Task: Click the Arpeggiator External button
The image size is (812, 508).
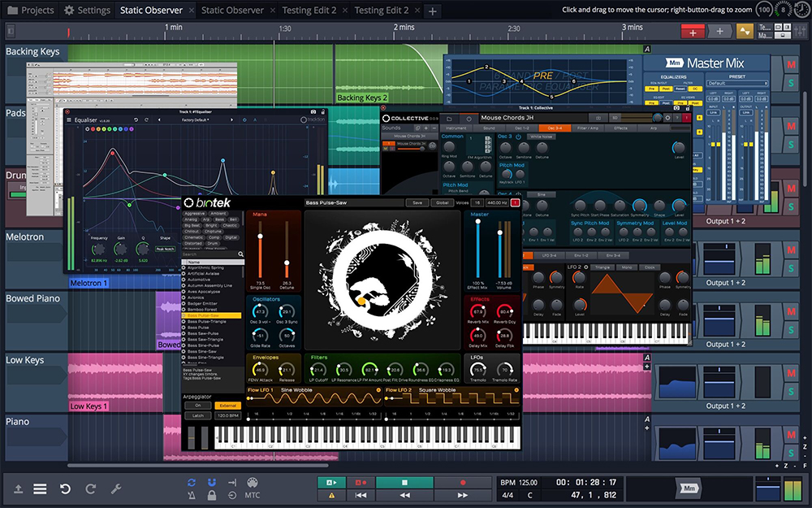Action: pyautogui.click(x=228, y=406)
